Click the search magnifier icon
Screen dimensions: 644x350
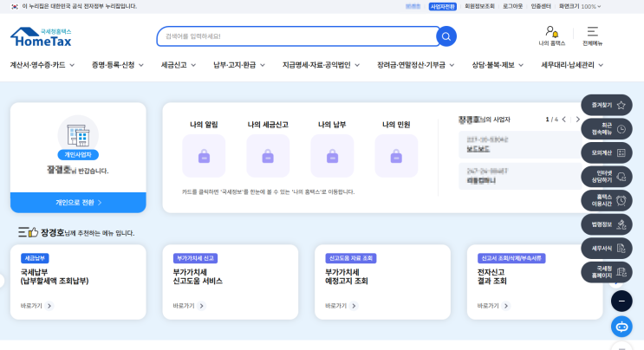(x=446, y=36)
